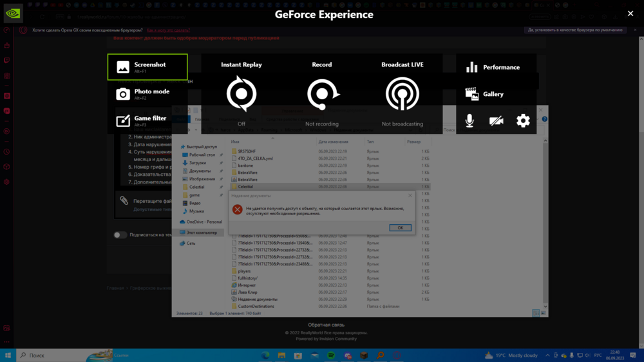This screenshot has width=644, height=362.
Task: Select Музыка in Explorer sidebar
Action: pos(196,211)
